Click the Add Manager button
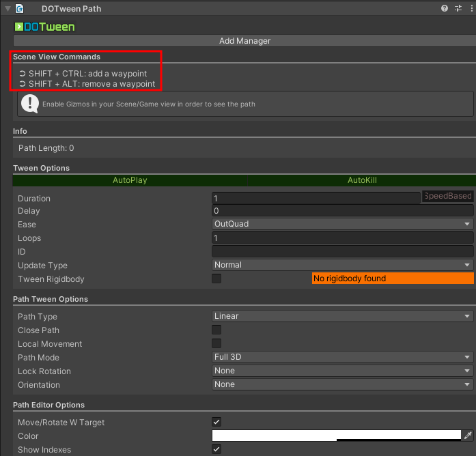Viewport: 476px width, 456px height. tap(244, 41)
